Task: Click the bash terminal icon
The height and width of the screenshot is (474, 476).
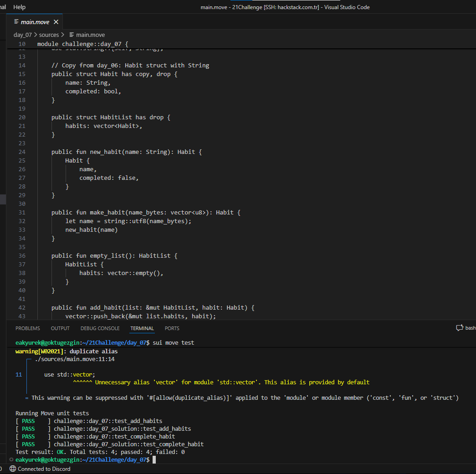Action: (x=460, y=328)
